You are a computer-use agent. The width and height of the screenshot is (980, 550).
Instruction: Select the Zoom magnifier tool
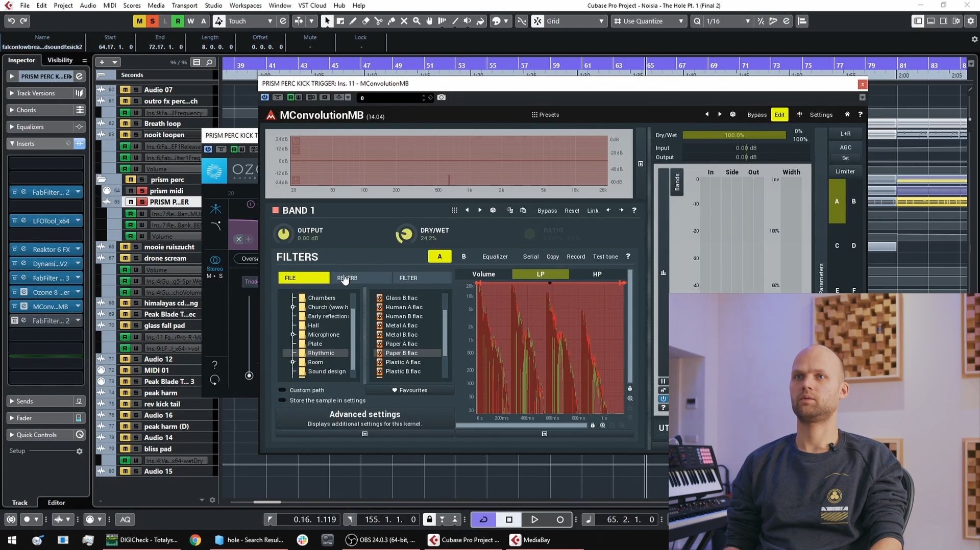pos(416,21)
